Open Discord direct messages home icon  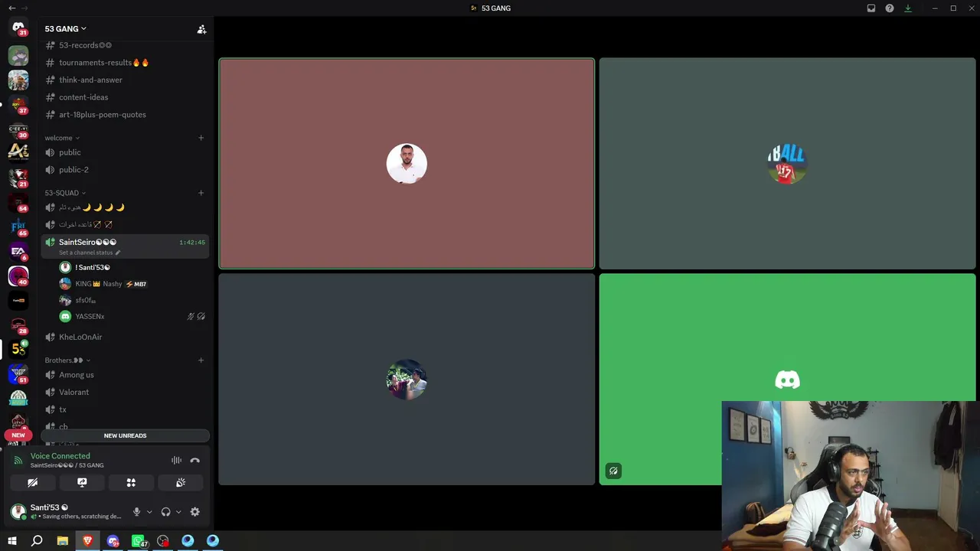coord(18,28)
